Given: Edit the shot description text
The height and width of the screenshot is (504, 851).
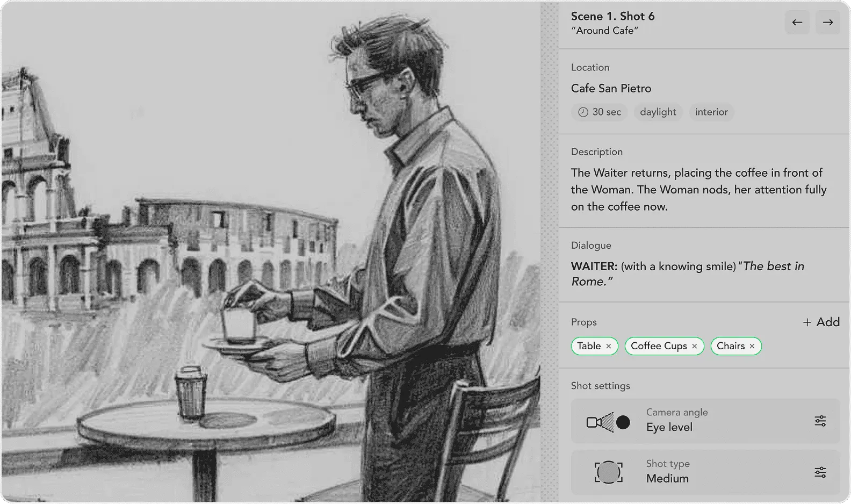Looking at the screenshot, I should click(x=698, y=190).
